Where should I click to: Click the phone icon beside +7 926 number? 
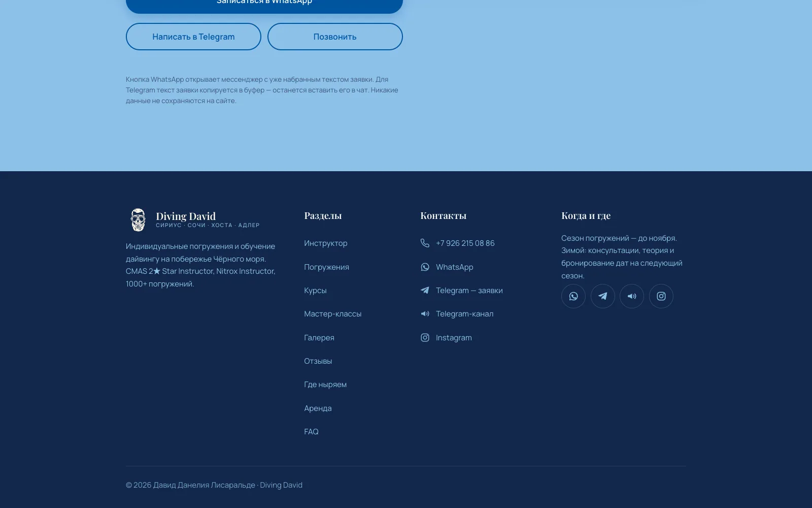425,243
